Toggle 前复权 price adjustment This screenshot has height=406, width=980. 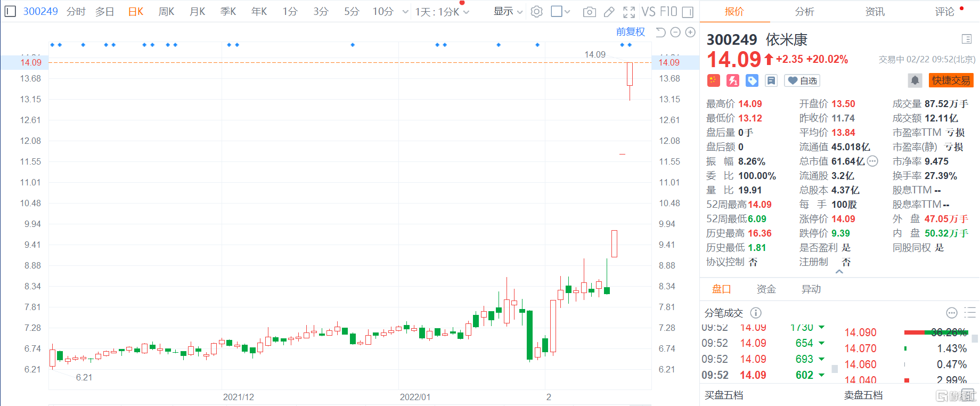(x=631, y=32)
